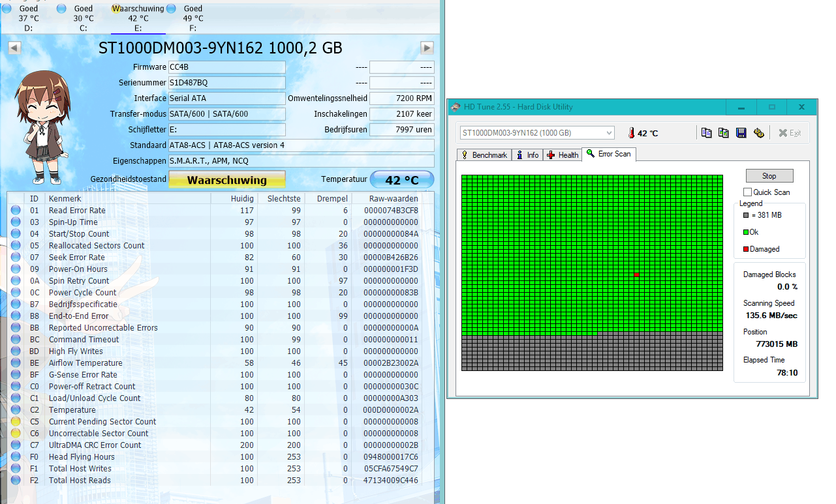Image resolution: width=836 pixels, height=504 pixels.
Task: Click the copy text to clipboard icon
Action: pyautogui.click(x=706, y=133)
